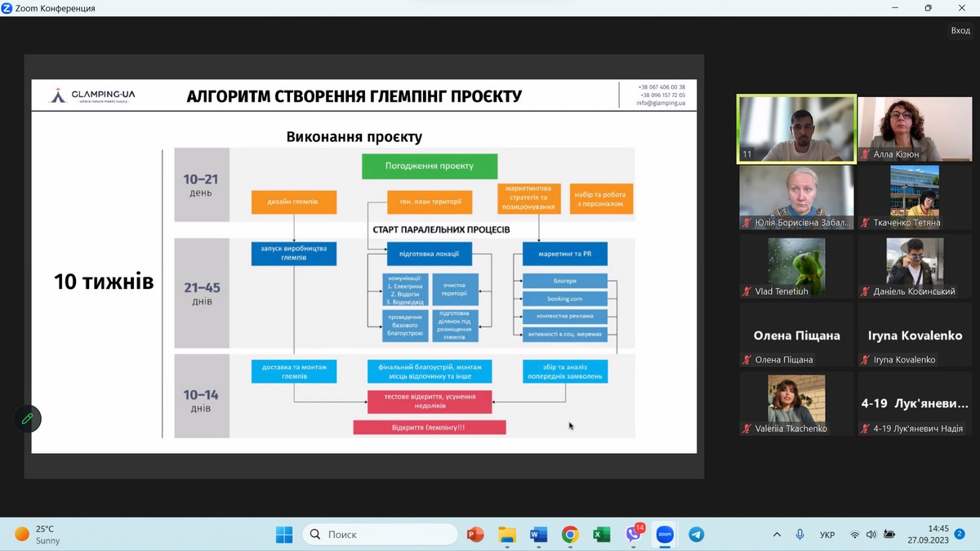Image resolution: width=980 pixels, height=551 pixels.
Task: Open the Wi-Fi network tray icon
Action: coord(854,535)
